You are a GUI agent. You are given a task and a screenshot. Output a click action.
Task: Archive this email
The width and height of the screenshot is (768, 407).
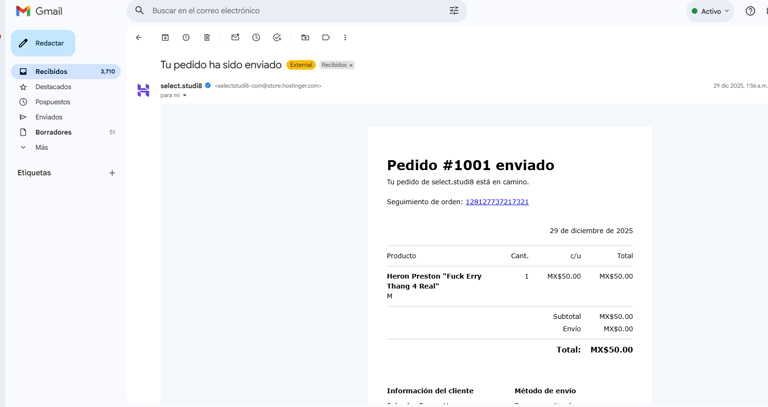pyautogui.click(x=166, y=37)
